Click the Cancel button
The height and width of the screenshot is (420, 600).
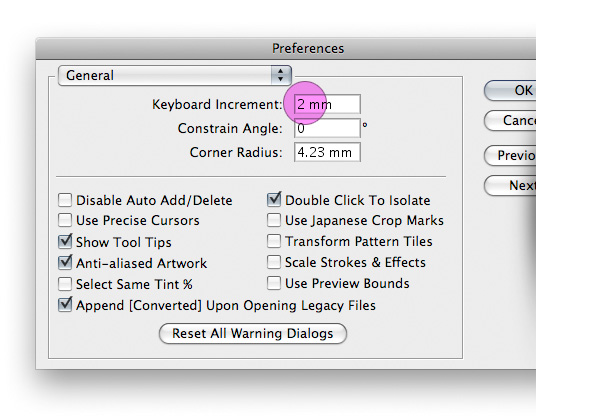pyautogui.click(x=510, y=120)
